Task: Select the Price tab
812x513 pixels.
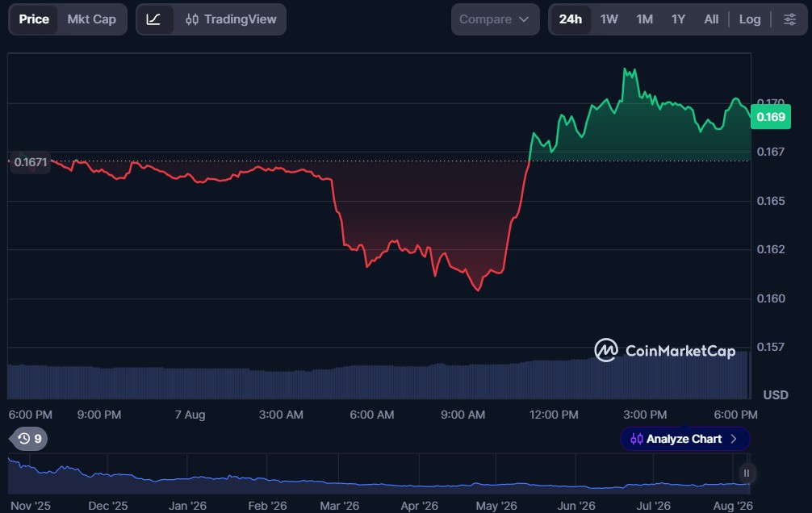Action: tap(34, 19)
